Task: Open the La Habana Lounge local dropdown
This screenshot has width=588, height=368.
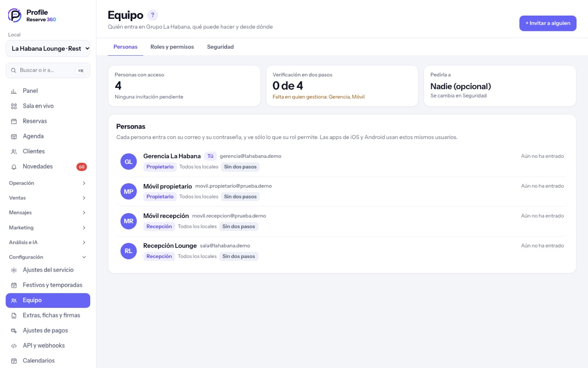Action: tap(48, 48)
